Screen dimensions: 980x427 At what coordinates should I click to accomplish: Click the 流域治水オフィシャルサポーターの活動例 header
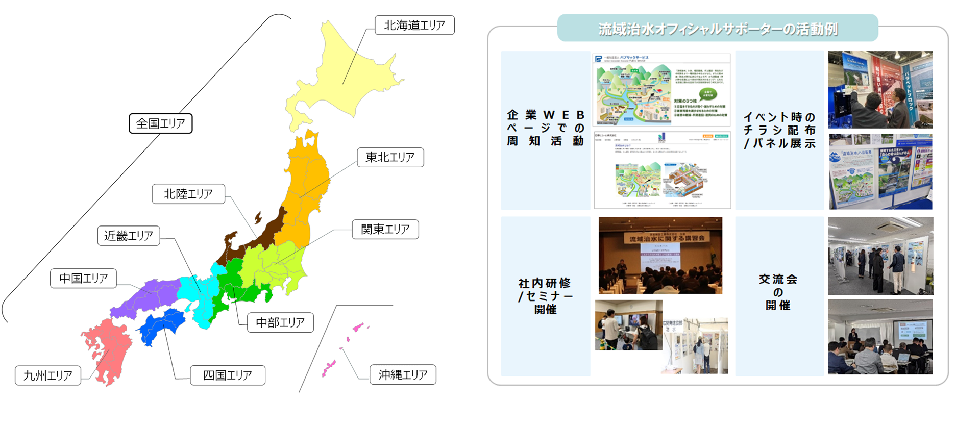[x=717, y=29]
